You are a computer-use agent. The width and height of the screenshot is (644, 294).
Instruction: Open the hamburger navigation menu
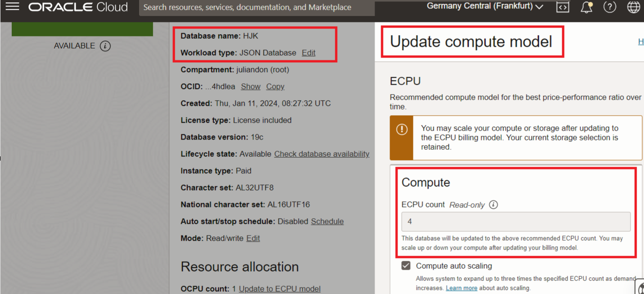[x=12, y=7]
